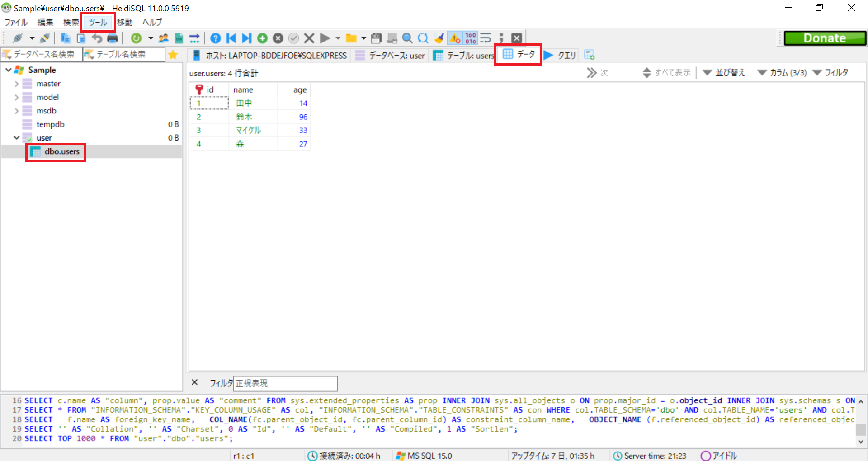The height and width of the screenshot is (461, 868).
Task: Open the 並び替え sorting dropdown
Action: [x=723, y=73]
